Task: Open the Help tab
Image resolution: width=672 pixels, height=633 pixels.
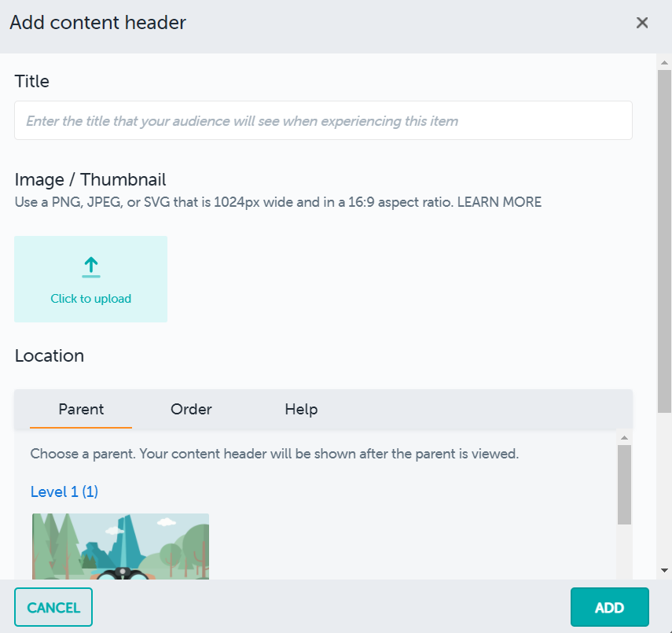Action: [x=301, y=410]
